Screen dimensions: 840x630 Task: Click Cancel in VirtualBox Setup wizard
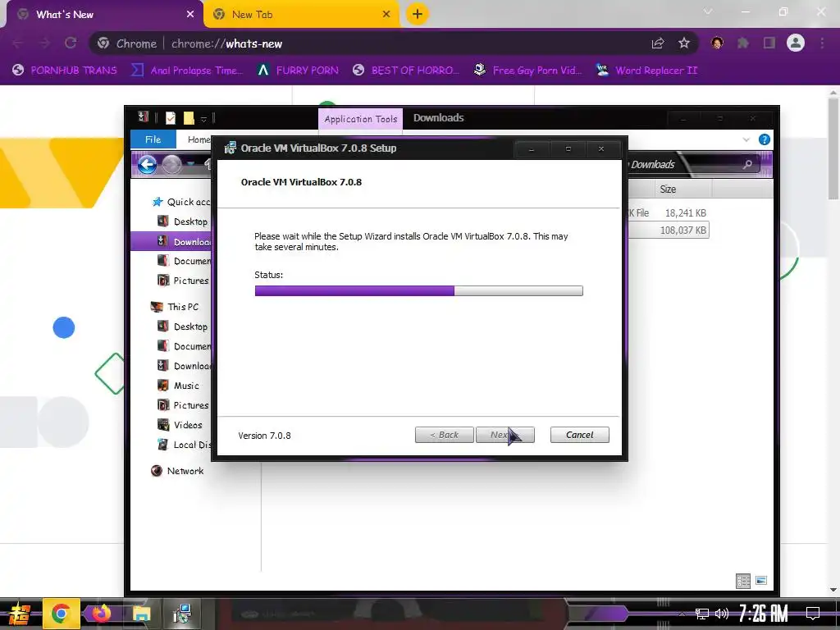pos(580,435)
